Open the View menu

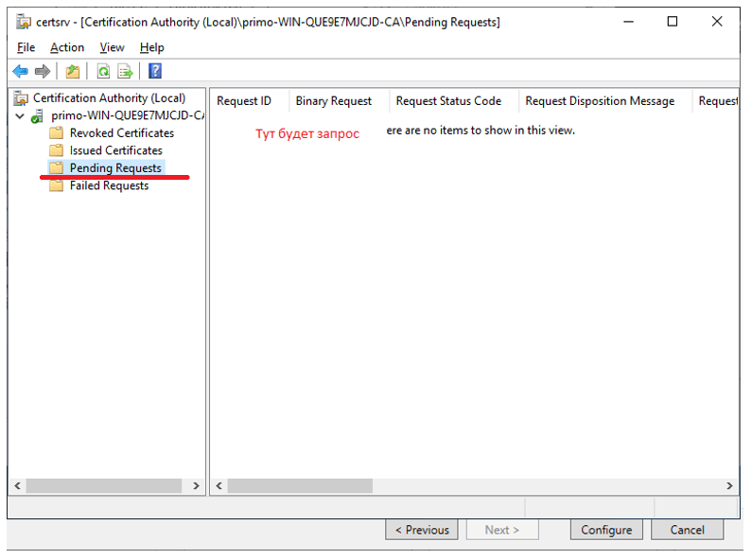(112, 47)
